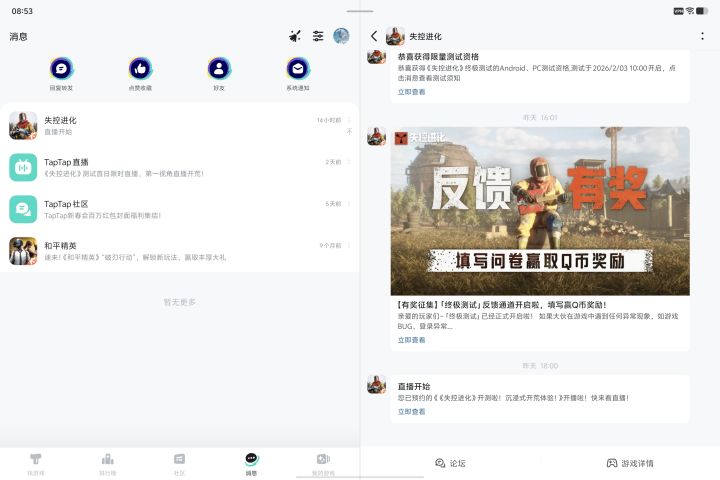Open the TapTap 社区 conversation row
720x480 pixels.
tap(180, 209)
